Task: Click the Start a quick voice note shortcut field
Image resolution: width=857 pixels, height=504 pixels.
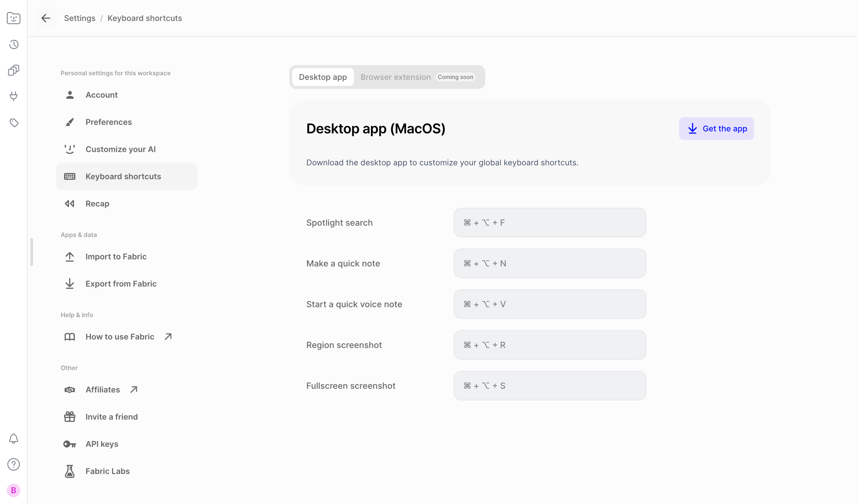Action: tap(550, 304)
